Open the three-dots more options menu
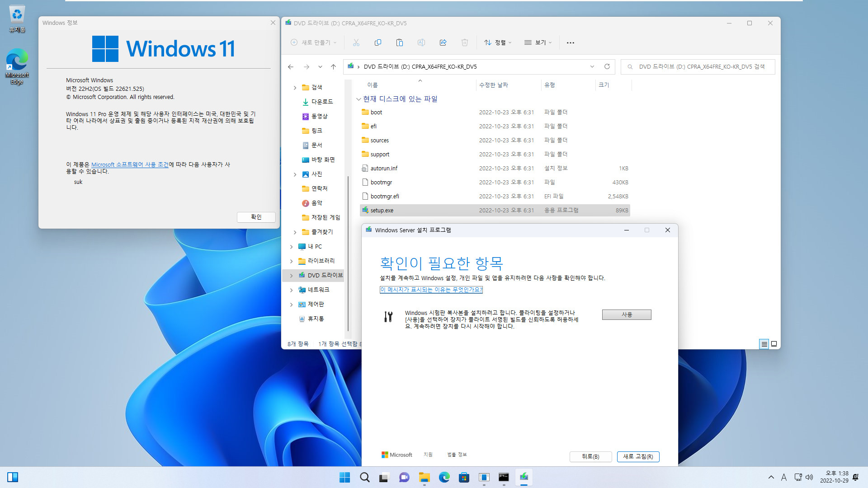The image size is (868, 488). click(571, 42)
